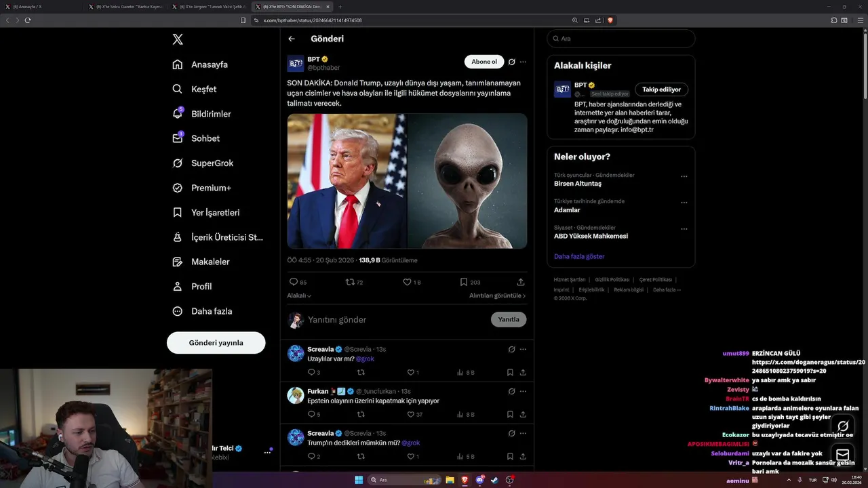Open floating Grok button

click(843, 426)
